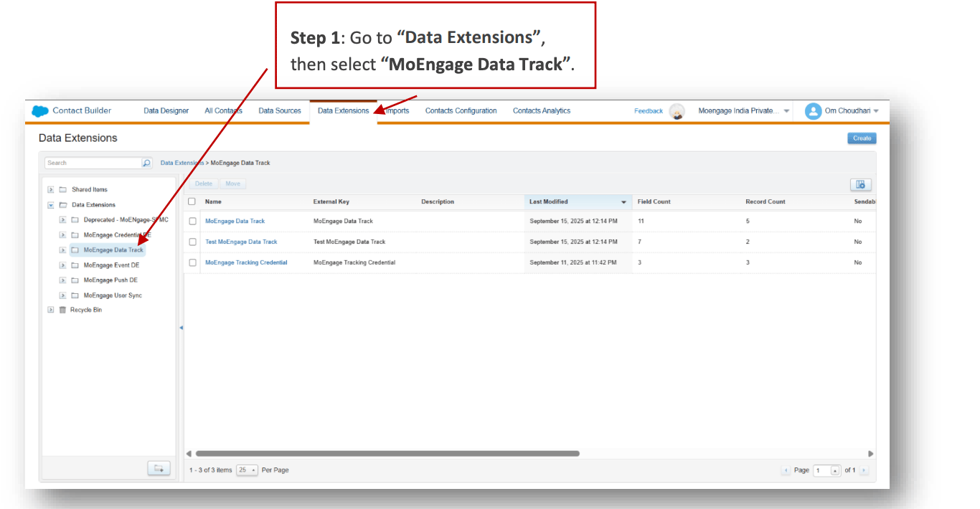This screenshot has height=509, width=980.
Task: Collapse the left folder panel splitter arrow
Action: [181, 328]
